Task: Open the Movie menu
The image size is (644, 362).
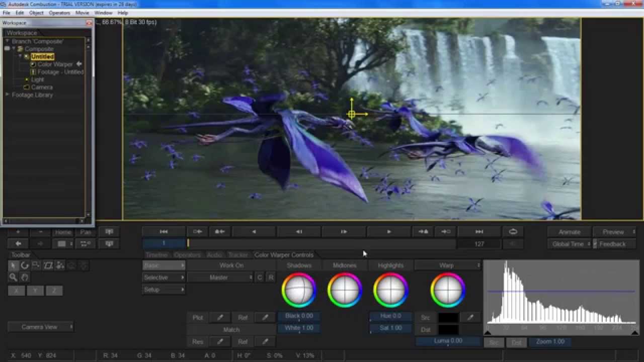Action: coord(82,13)
